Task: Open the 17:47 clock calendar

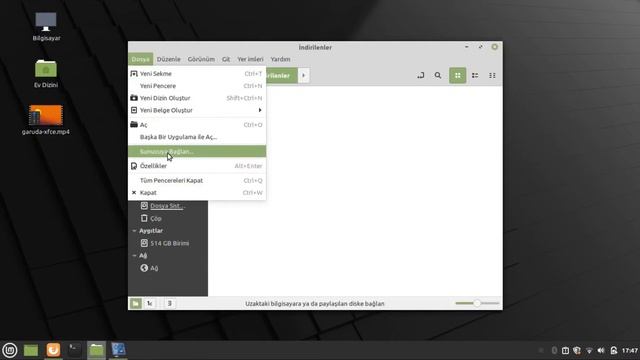Action: tap(630, 350)
